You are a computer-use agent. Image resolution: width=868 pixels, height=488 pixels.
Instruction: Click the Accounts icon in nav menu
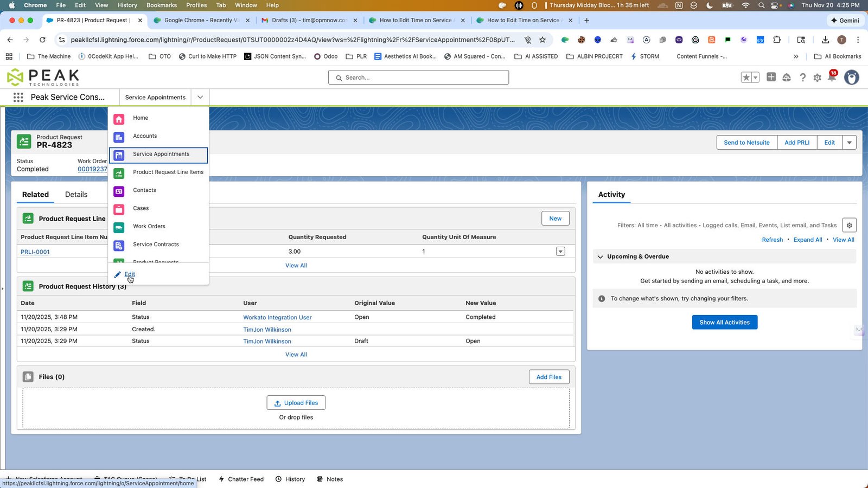119,137
